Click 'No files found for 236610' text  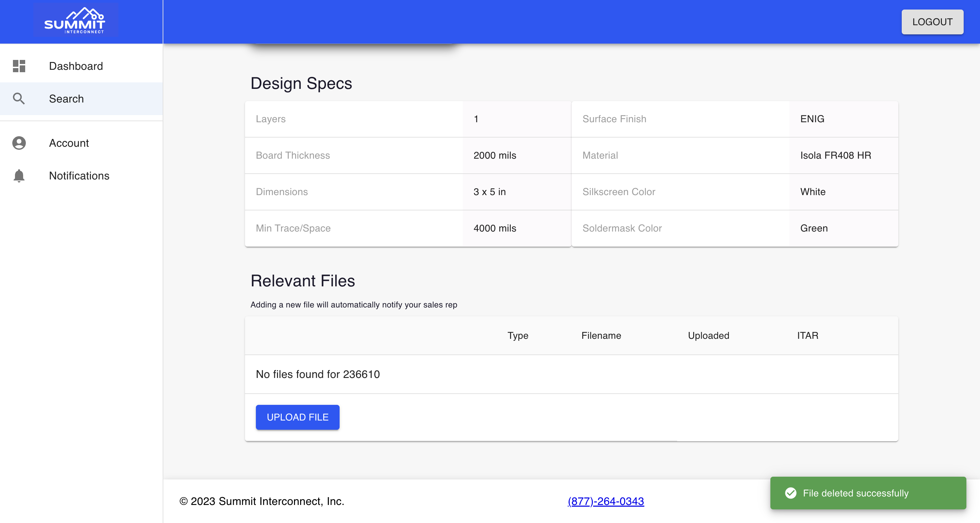[318, 374]
